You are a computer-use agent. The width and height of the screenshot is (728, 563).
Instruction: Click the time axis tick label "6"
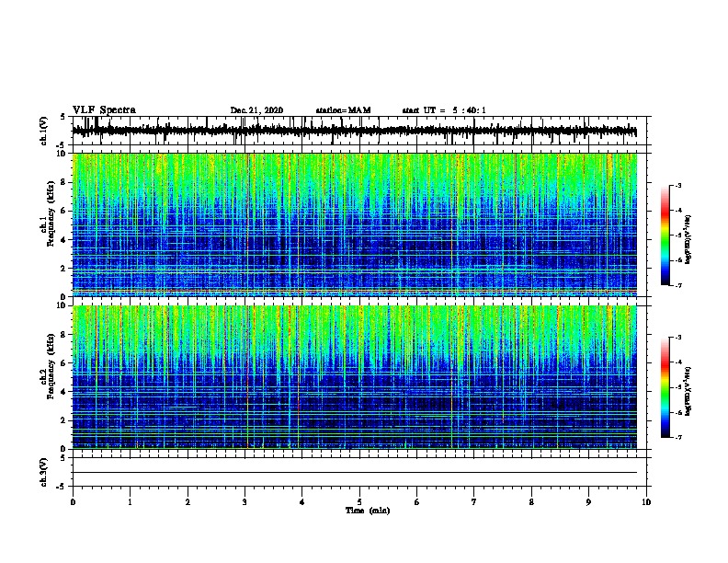[417, 502]
